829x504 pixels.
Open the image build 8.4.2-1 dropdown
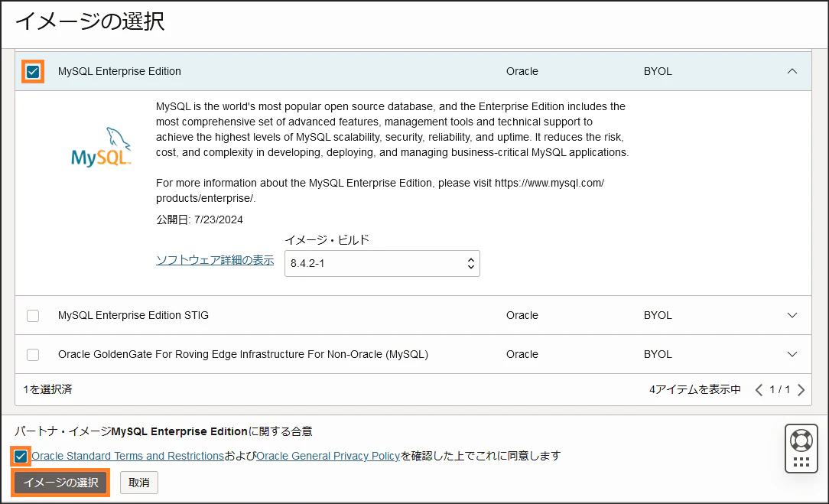click(382, 263)
